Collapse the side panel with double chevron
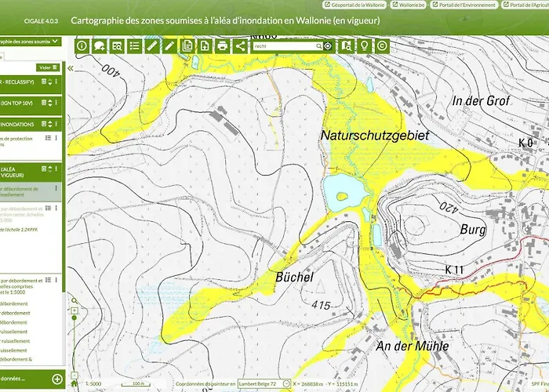Image resolution: width=549 pixels, height=392 pixels. [x=70, y=69]
